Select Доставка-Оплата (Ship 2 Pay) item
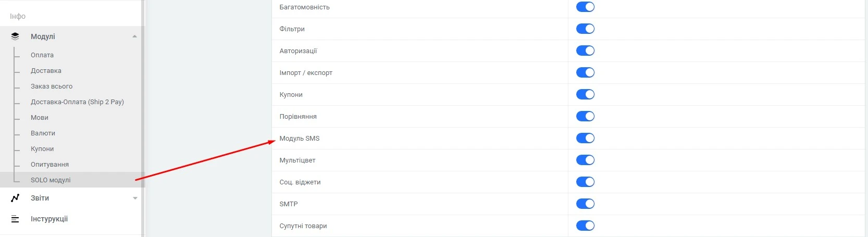868x237 pixels. tap(77, 102)
